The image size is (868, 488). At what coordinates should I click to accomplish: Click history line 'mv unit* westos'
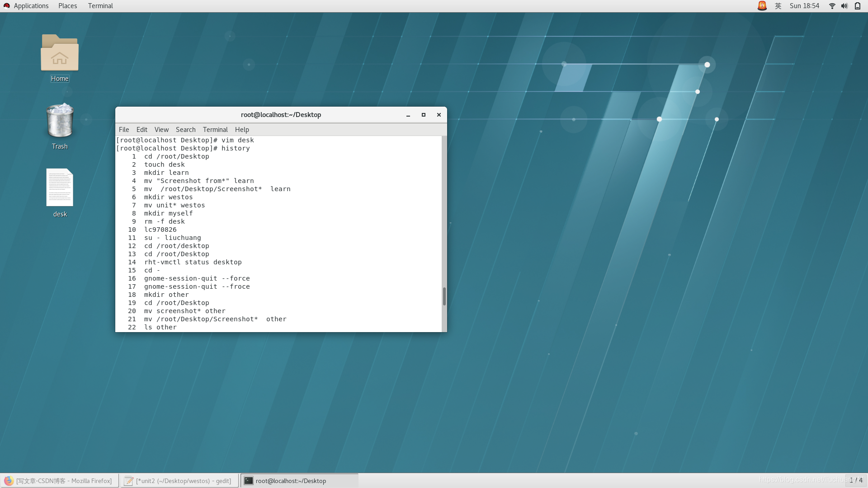coord(175,205)
